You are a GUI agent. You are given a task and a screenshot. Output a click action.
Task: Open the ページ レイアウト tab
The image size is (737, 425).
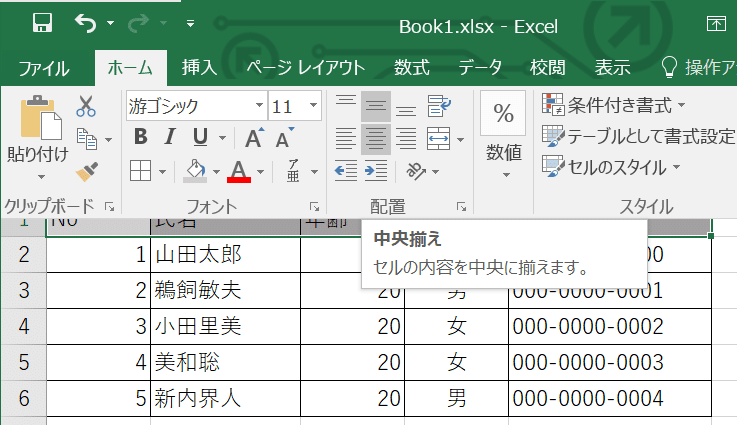click(306, 68)
